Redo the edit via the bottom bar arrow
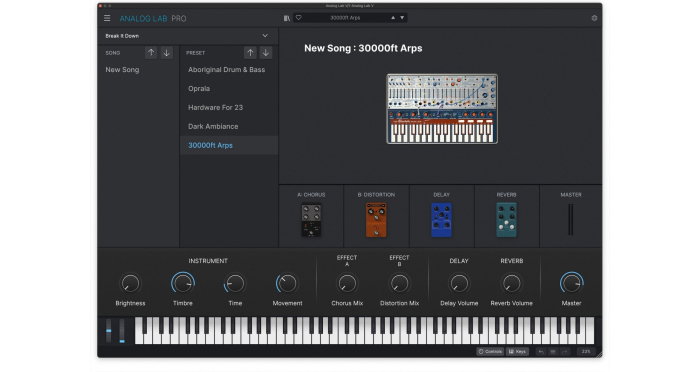Screen dimensions: 700x372 click(x=565, y=351)
